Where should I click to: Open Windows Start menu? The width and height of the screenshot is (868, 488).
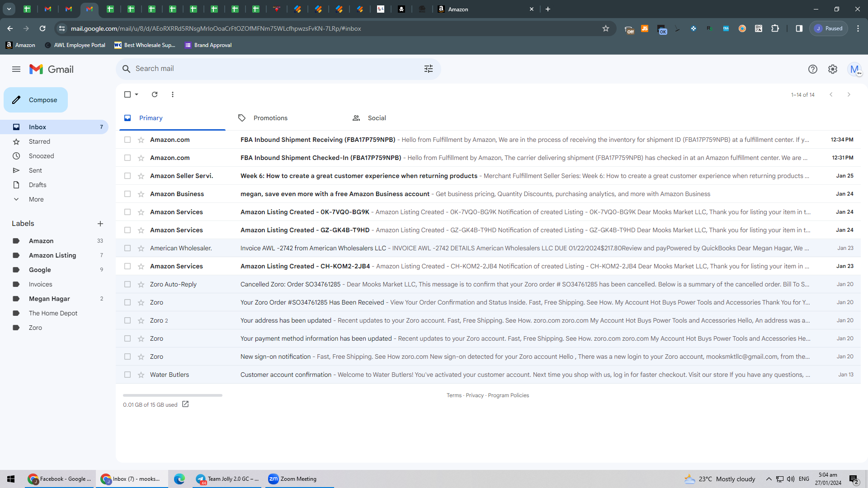point(11,479)
